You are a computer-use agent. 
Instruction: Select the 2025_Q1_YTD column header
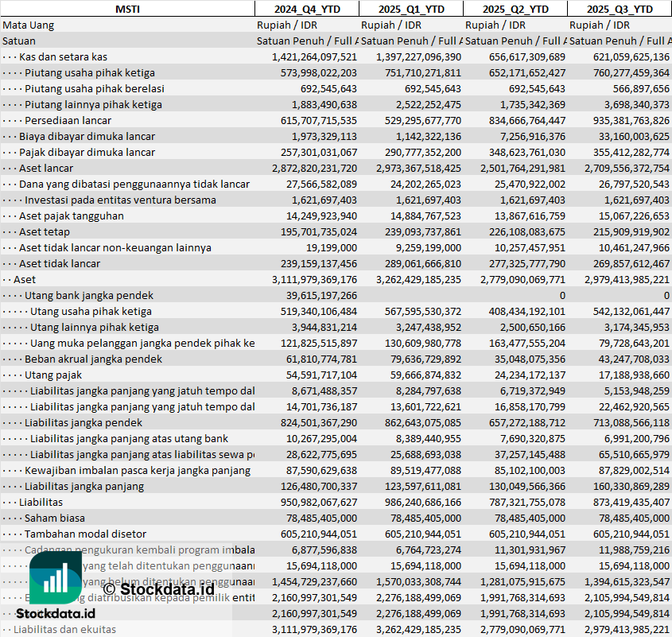410,9
